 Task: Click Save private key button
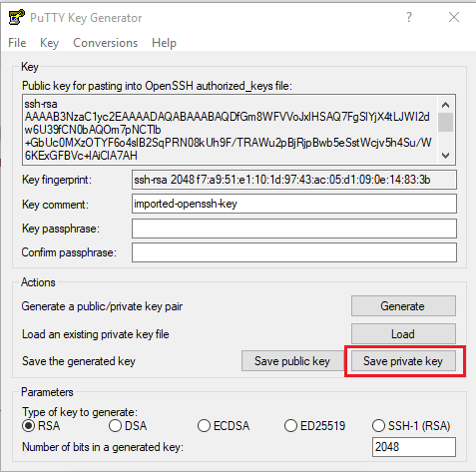coord(403,361)
